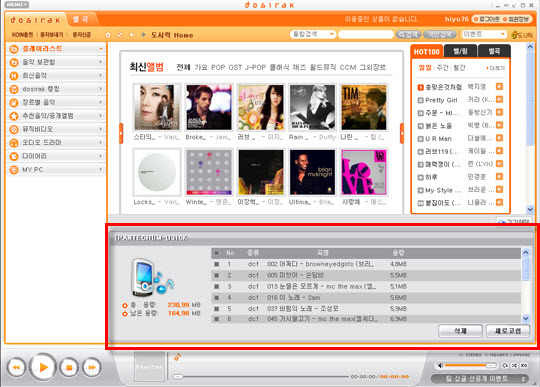
Task: Toggle repeat mode icon near volume
Action: coord(505,365)
